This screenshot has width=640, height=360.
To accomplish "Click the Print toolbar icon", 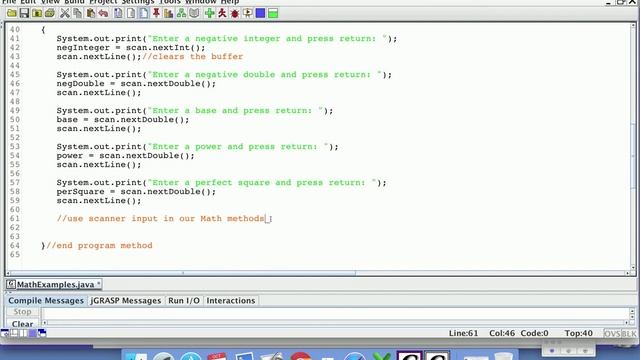I will pos(50,13).
